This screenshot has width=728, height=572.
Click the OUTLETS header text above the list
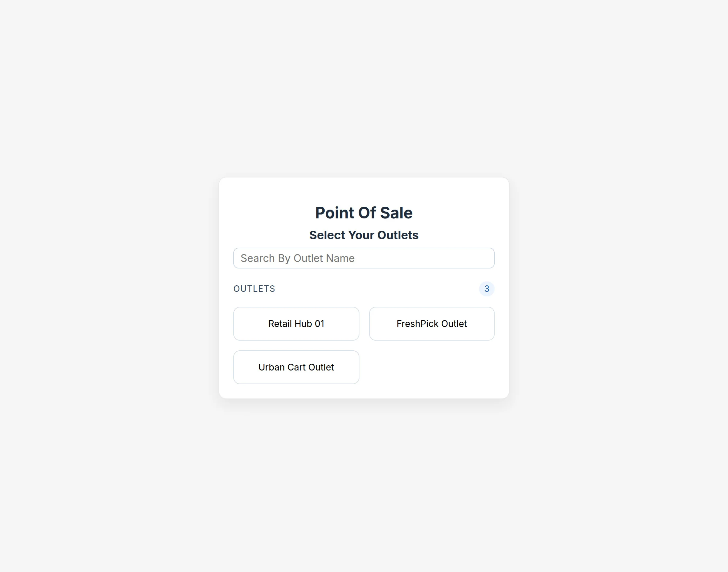[254, 289]
